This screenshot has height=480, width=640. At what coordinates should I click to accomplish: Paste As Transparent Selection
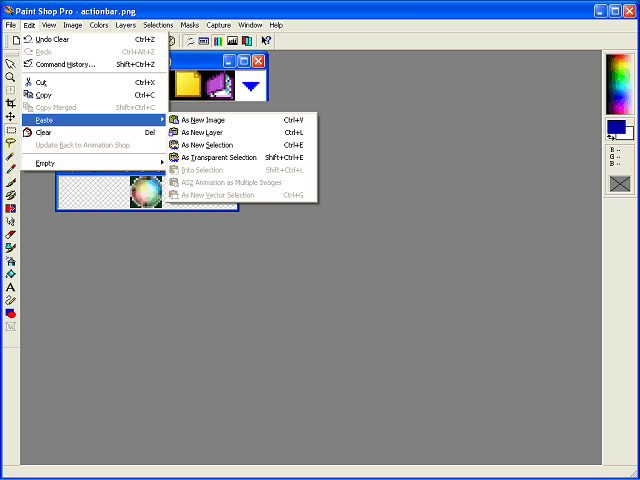(242, 158)
